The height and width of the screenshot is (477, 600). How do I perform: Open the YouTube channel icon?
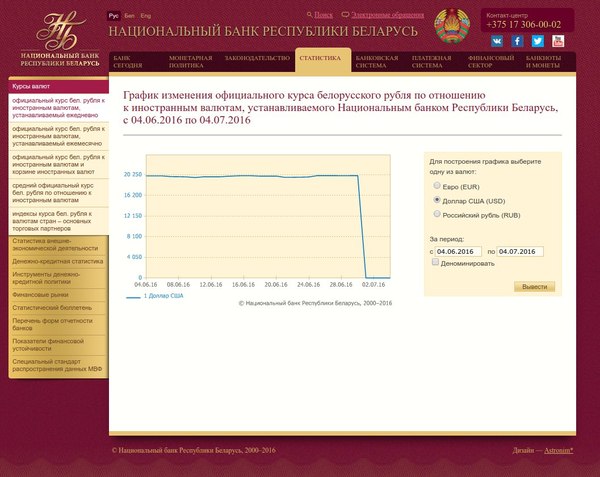point(558,41)
